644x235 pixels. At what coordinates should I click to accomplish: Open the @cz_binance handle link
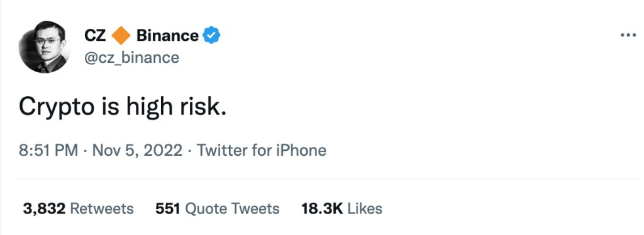pyautogui.click(x=131, y=57)
